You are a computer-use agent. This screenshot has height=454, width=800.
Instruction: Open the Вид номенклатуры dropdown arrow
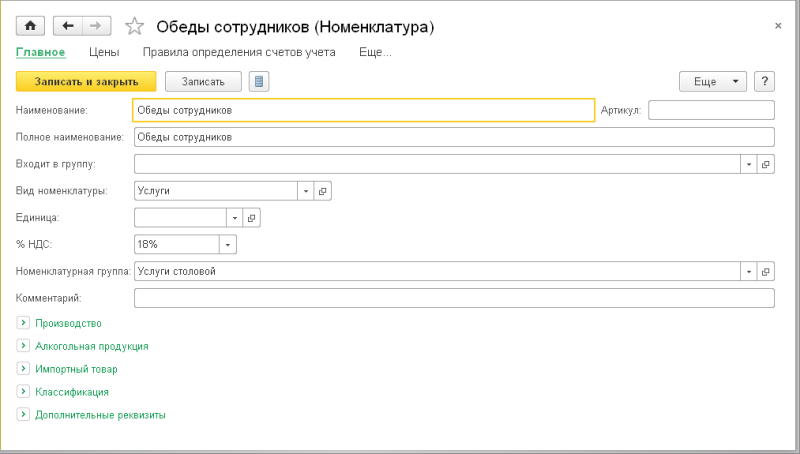click(x=305, y=190)
